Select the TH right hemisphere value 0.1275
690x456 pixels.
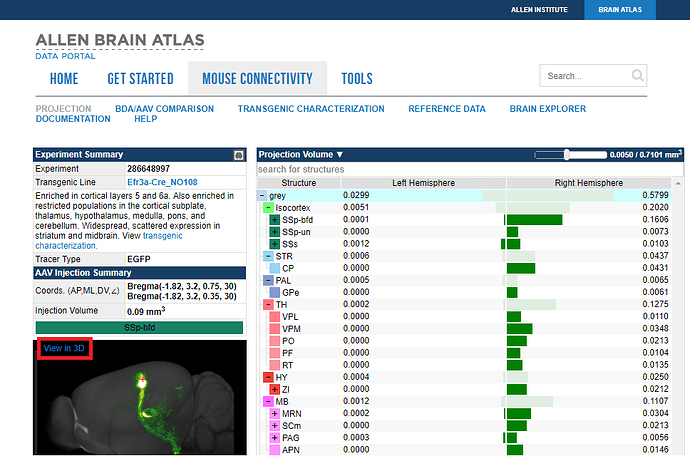tap(655, 304)
